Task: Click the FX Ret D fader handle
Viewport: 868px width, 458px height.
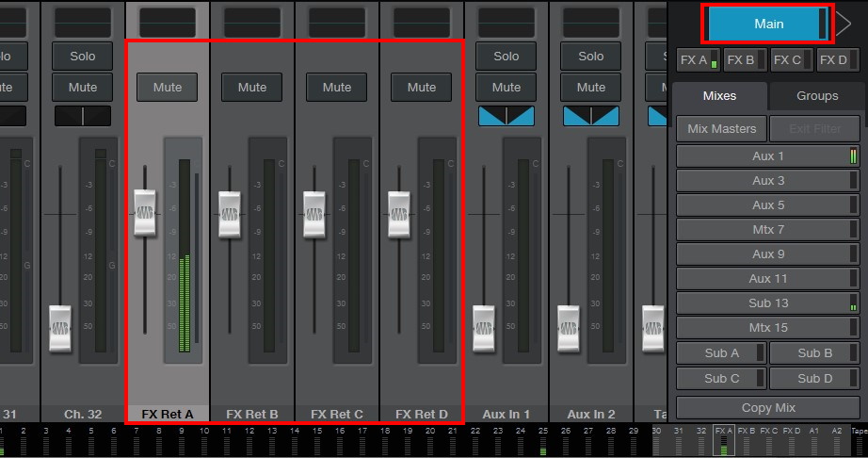Action: tap(399, 214)
